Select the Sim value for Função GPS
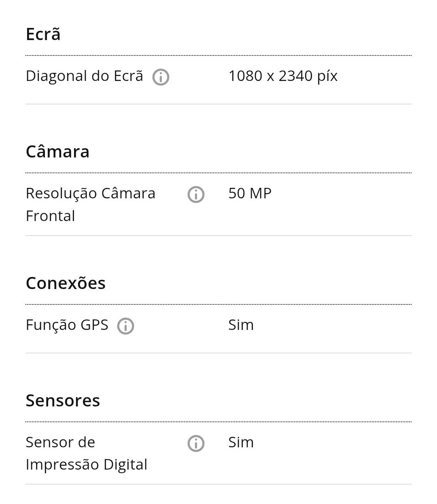Screen dimensions: 437x504 241,325
